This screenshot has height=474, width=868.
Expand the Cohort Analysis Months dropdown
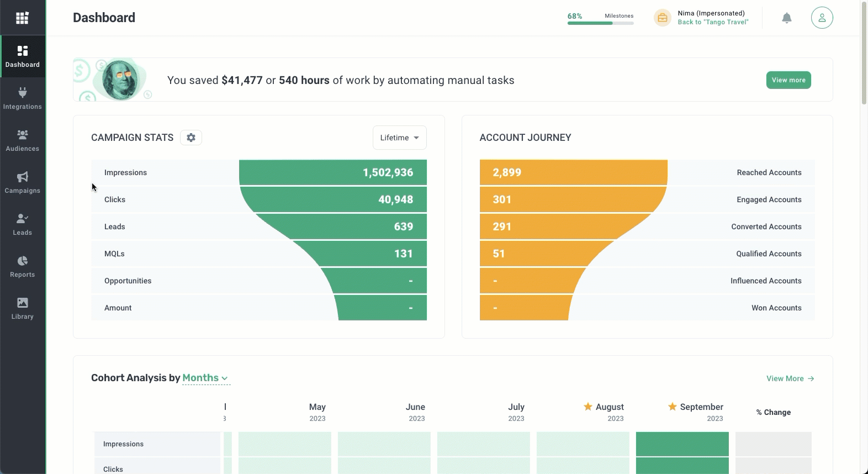(x=205, y=378)
